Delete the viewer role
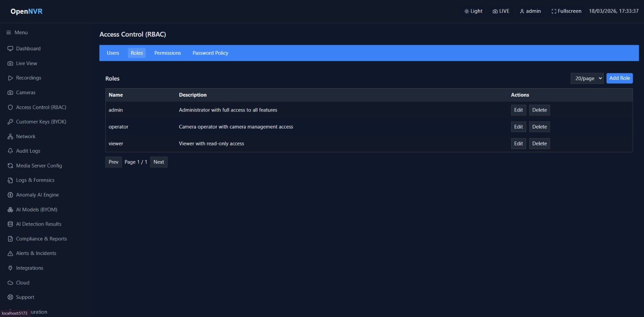 pos(539,144)
